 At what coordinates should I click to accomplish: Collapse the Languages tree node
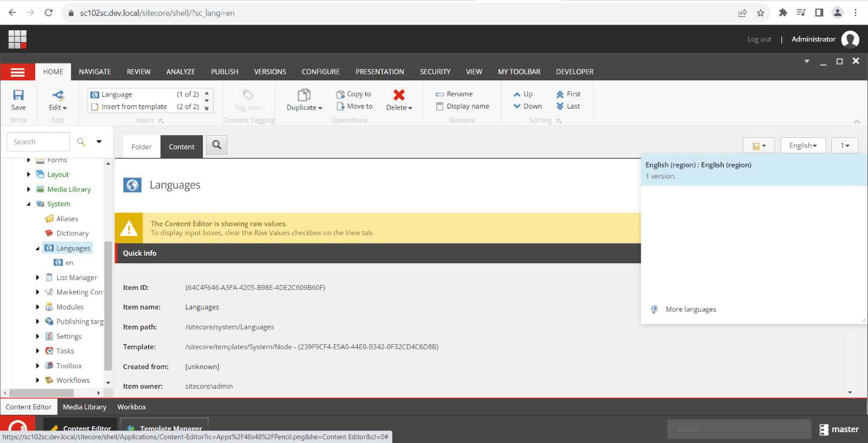[x=37, y=248]
